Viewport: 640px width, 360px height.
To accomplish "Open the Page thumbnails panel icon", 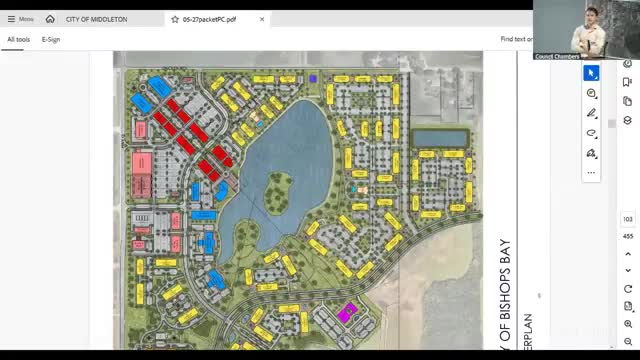I will 627,101.
